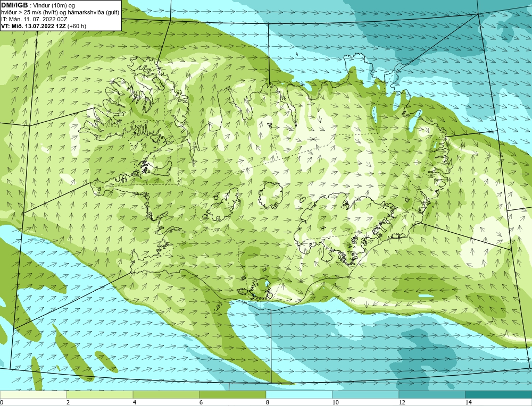
Task: Click the 'IT: Mán. 11. 07. 2022 00Z' line
Action: tap(34, 19)
